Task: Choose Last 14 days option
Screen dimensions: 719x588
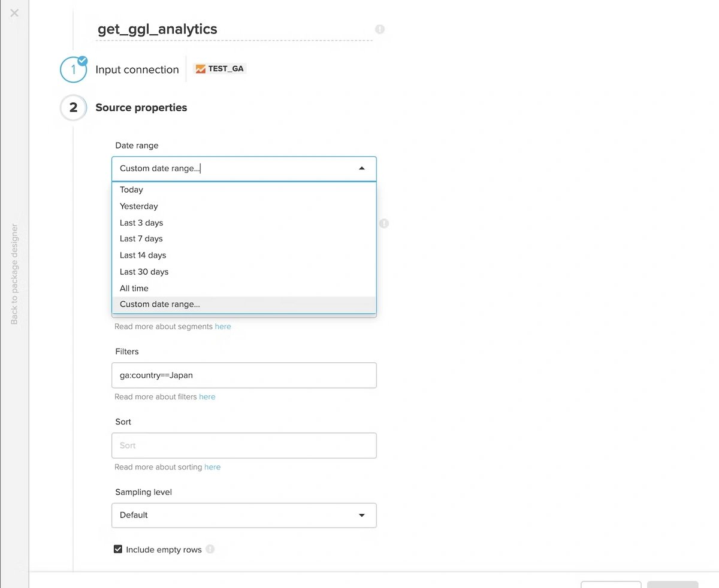Action: 244,255
